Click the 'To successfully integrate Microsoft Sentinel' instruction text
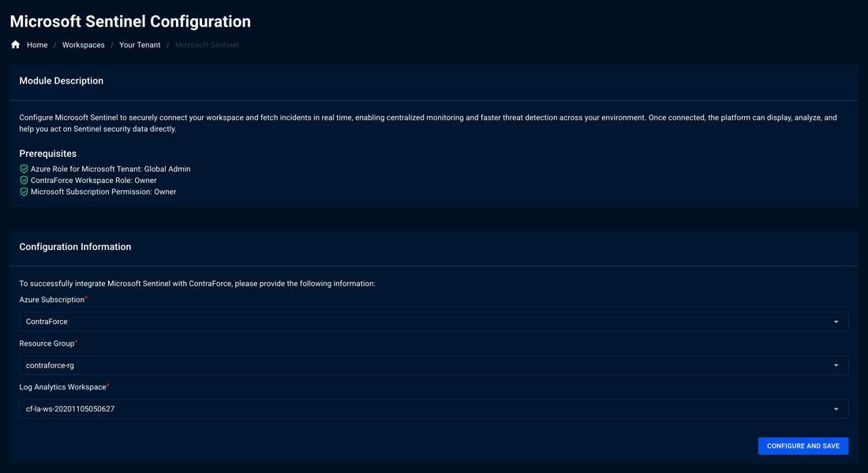The height and width of the screenshot is (473, 868). click(x=197, y=283)
